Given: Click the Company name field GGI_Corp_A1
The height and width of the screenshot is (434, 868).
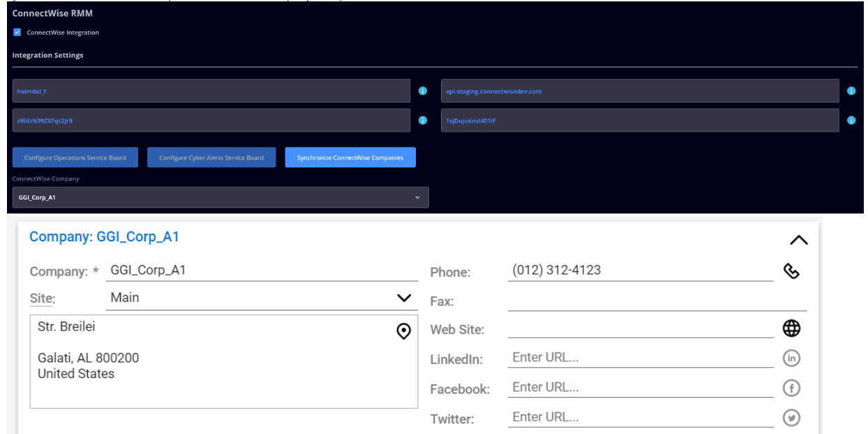Looking at the screenshot, I should [262, 271].
